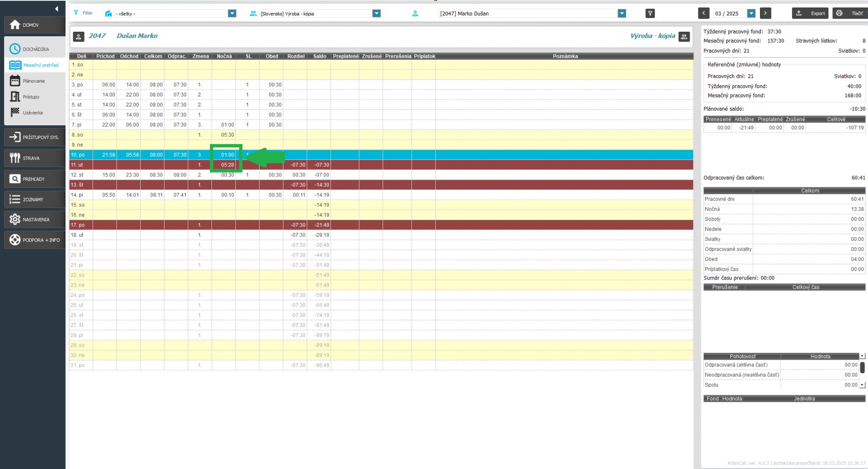Click the funnel filter button next to employee
868x469 pixels.
click(650, 14)
